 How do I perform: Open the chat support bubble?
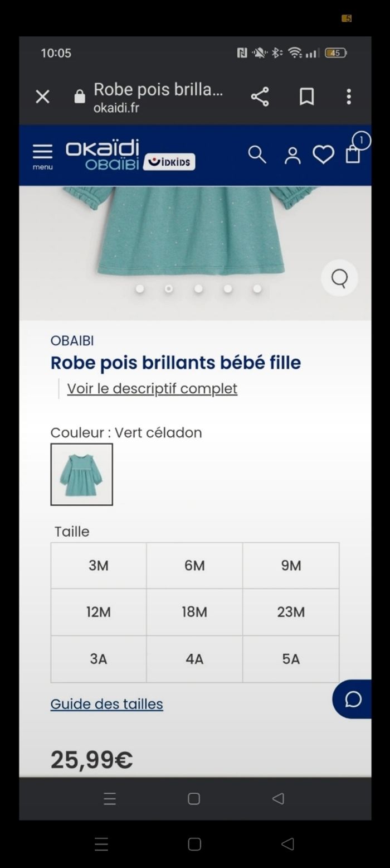click(x=353, y=699)
